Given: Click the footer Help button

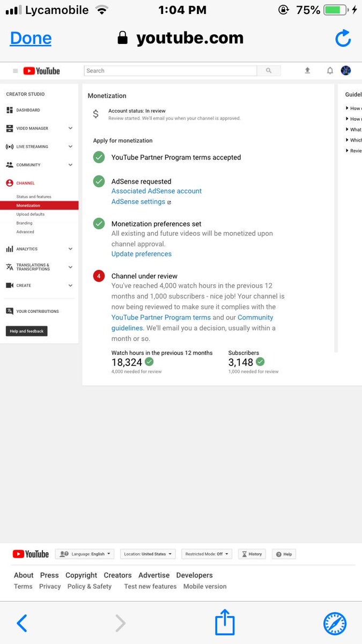Looking at the screenshot, I should point(284,554).
